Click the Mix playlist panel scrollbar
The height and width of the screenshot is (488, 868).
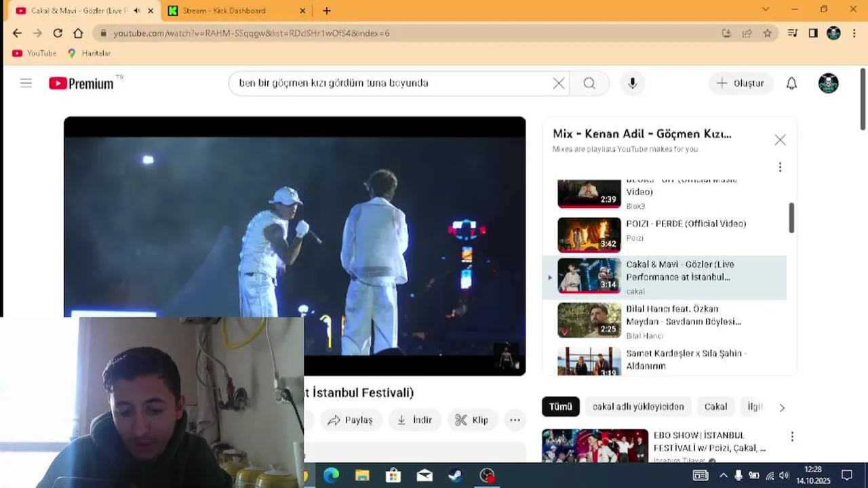tap(791, 218)
